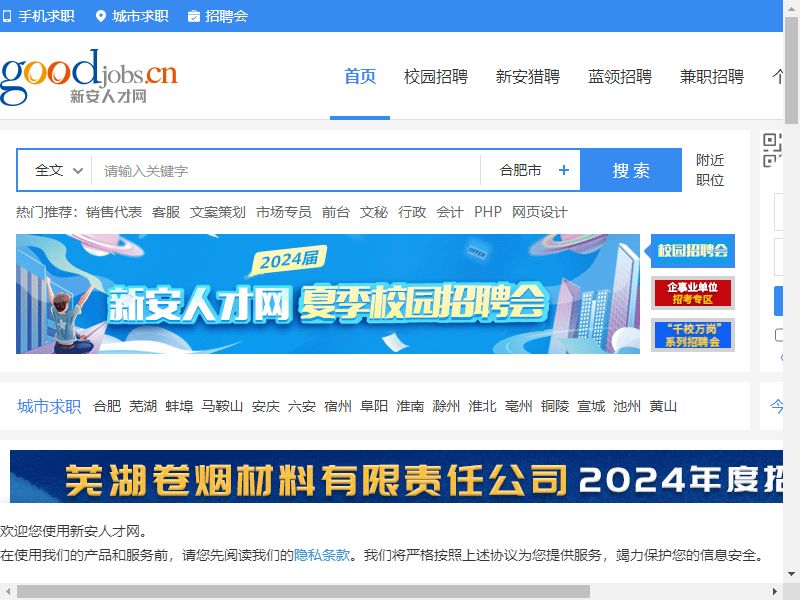Viewport: 800px width, 600px height.
Task: Click the 会计 hot keyword
Action: click(450, 212)
